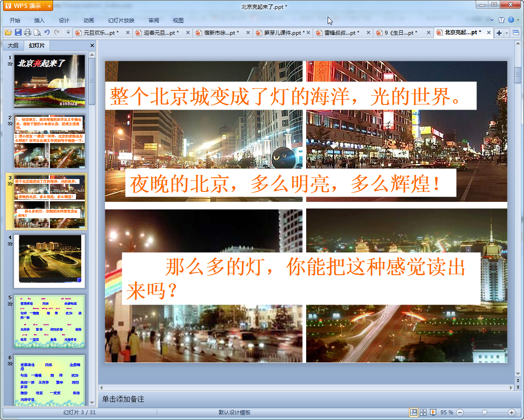Click the Undo arrow icon
524x420 pixels.
click(47, 32)
